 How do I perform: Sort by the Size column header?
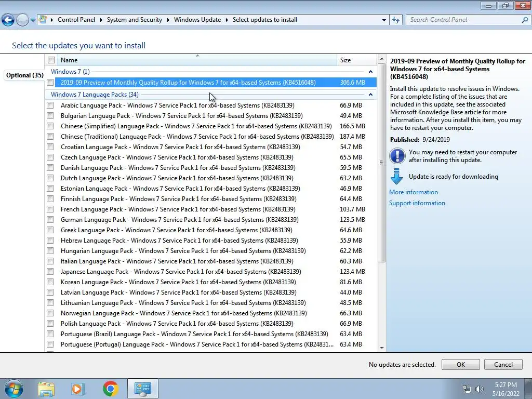click(x=356, y=60)
